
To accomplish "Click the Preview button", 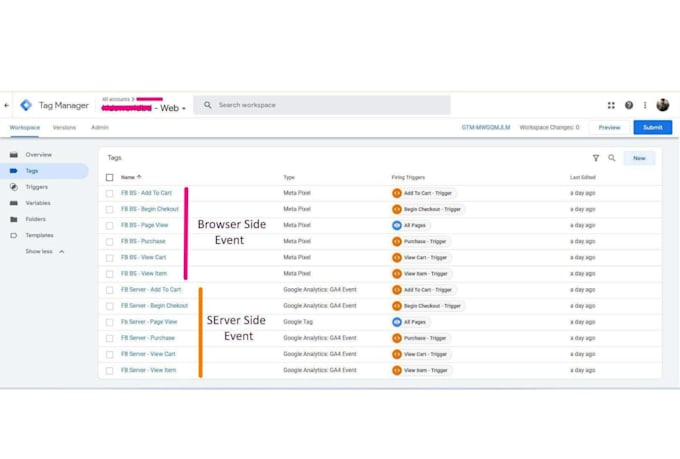I will pos(609,128).
